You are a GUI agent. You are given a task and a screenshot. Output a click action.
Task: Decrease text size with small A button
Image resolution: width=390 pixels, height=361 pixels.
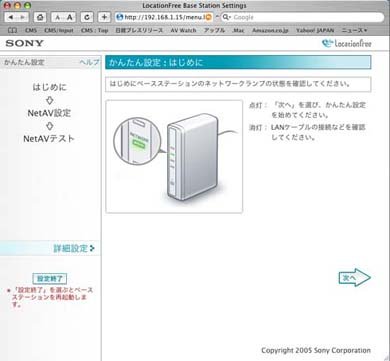pyautogui.click(x=57, y=17)
